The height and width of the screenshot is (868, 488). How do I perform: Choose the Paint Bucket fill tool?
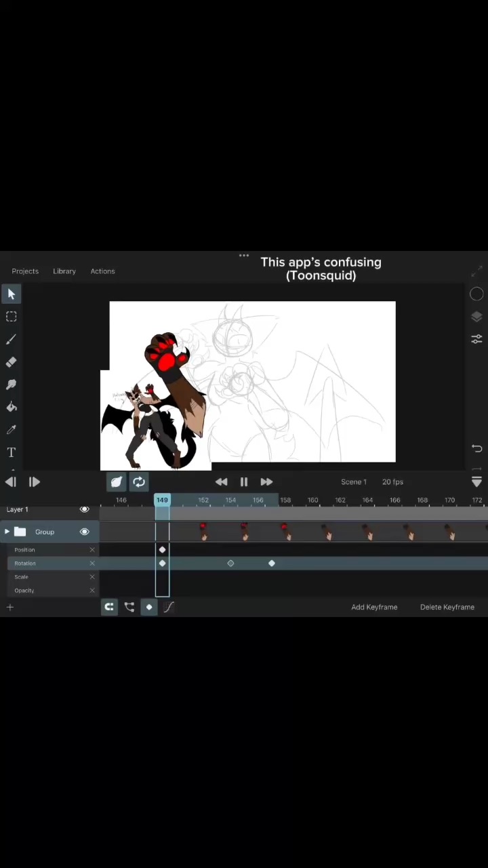[12, 407]
